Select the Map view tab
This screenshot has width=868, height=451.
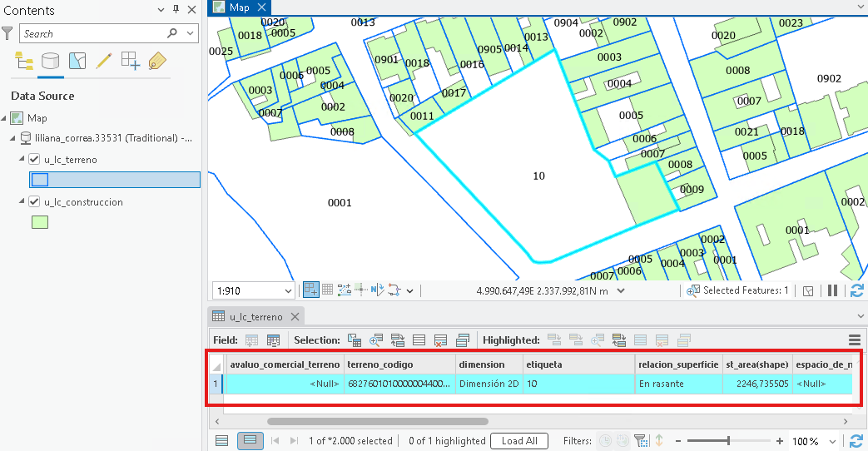click(239, 7)
